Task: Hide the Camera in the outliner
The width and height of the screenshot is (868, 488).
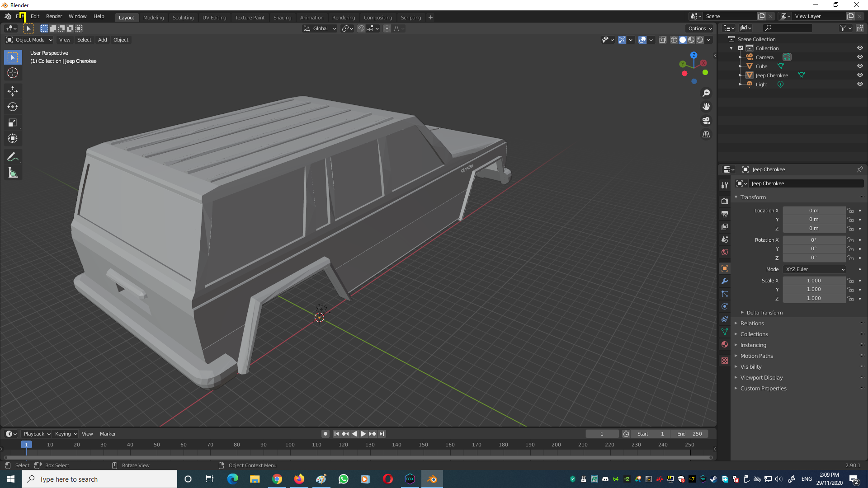Action: [860, 57]
